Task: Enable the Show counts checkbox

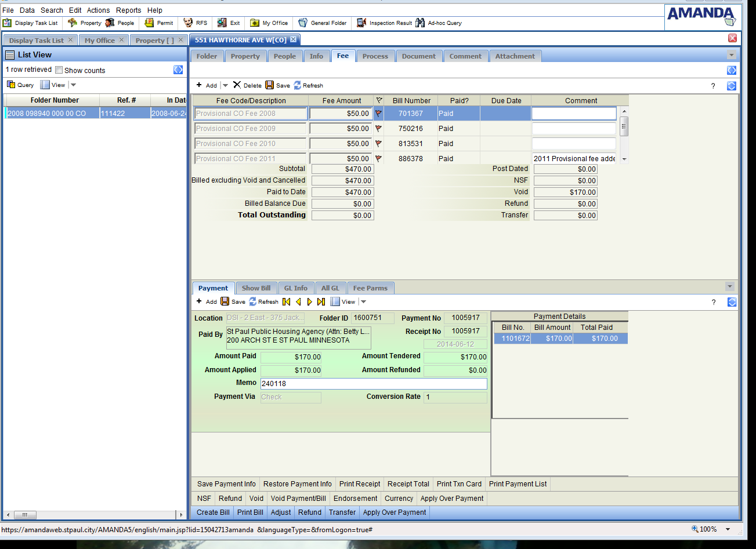Action: coord(59,70)
